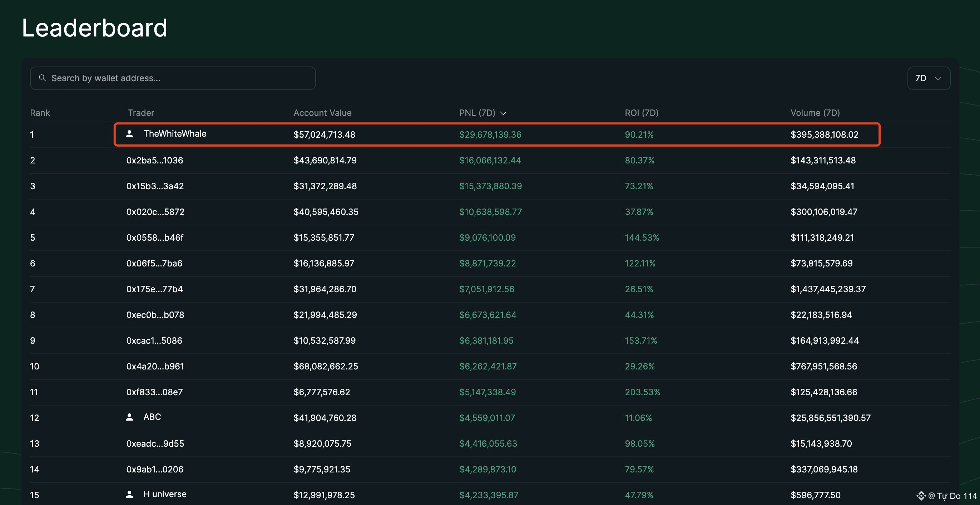This screenshot has width=980, height=505.
Task: Click TheWhiteWhale's profile avatar icon
Action: click(129, 133)
